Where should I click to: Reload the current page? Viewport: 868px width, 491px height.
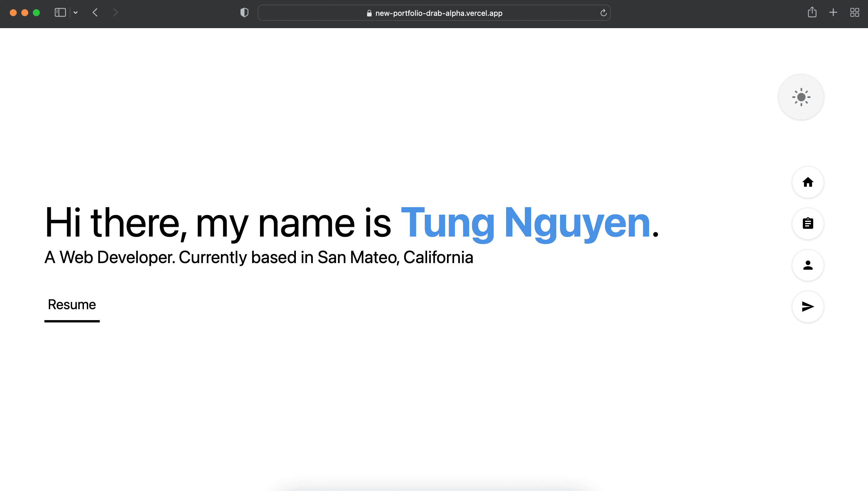click(x=603, y=13)
